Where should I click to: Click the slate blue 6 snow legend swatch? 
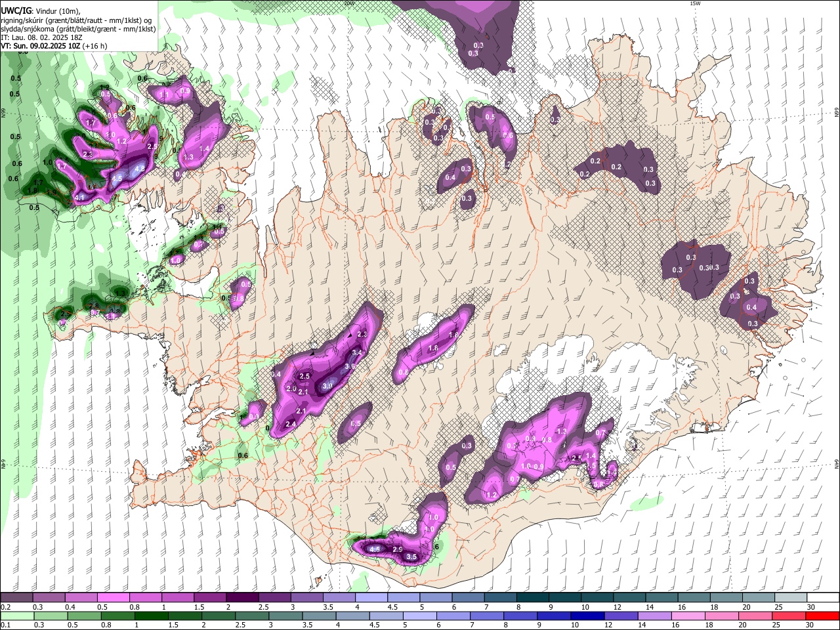467,598
